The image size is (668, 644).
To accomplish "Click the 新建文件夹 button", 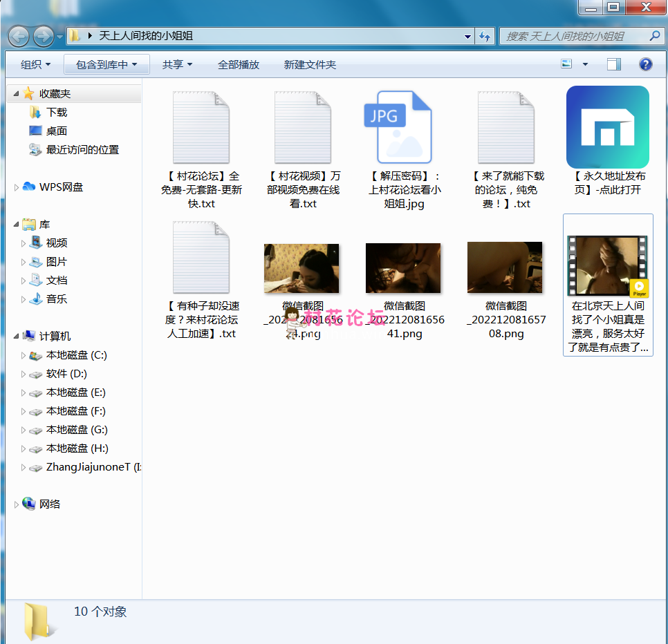I will click(x=310, y=64).
